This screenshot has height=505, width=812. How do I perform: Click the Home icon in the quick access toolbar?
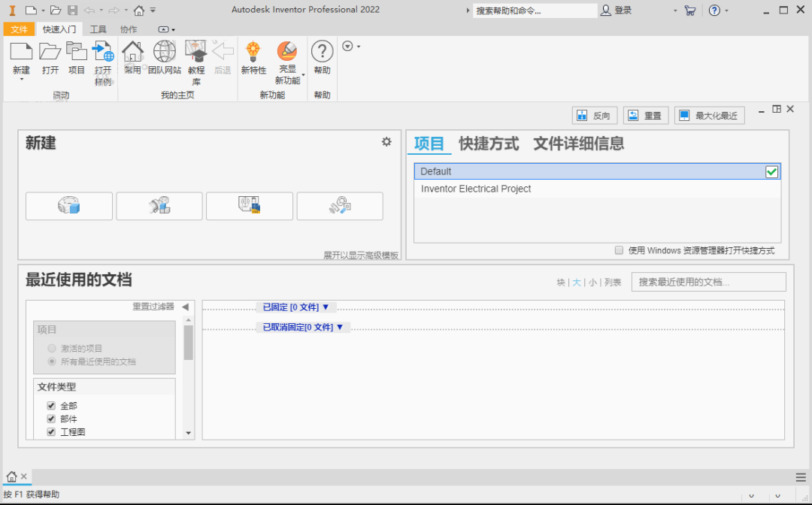coord(139,11)
